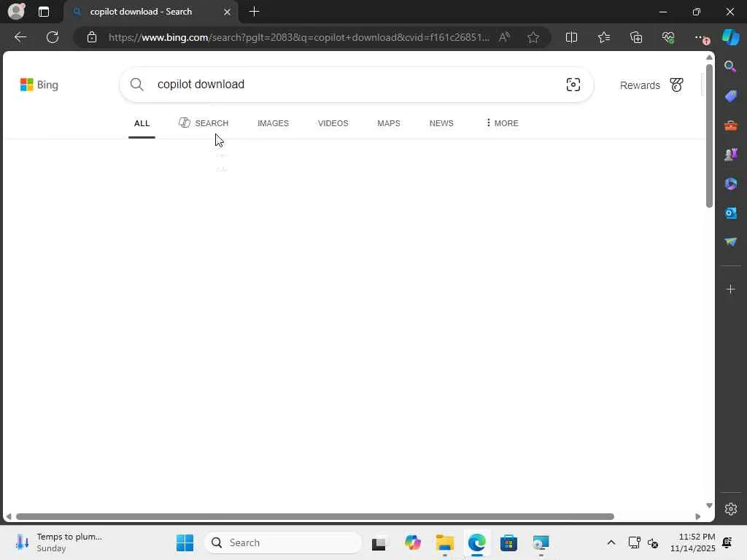
Task: Click the scroll left arrow
Action: [9, 517]
